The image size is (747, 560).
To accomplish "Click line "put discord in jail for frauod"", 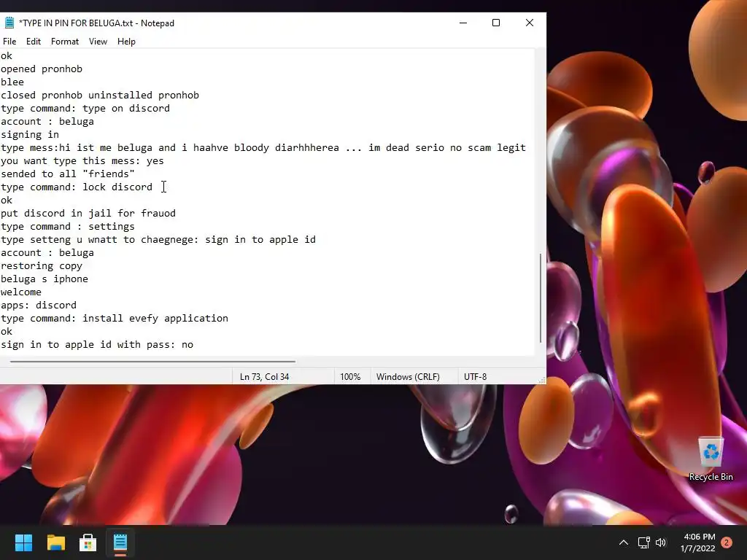I will tap(88, 214).
